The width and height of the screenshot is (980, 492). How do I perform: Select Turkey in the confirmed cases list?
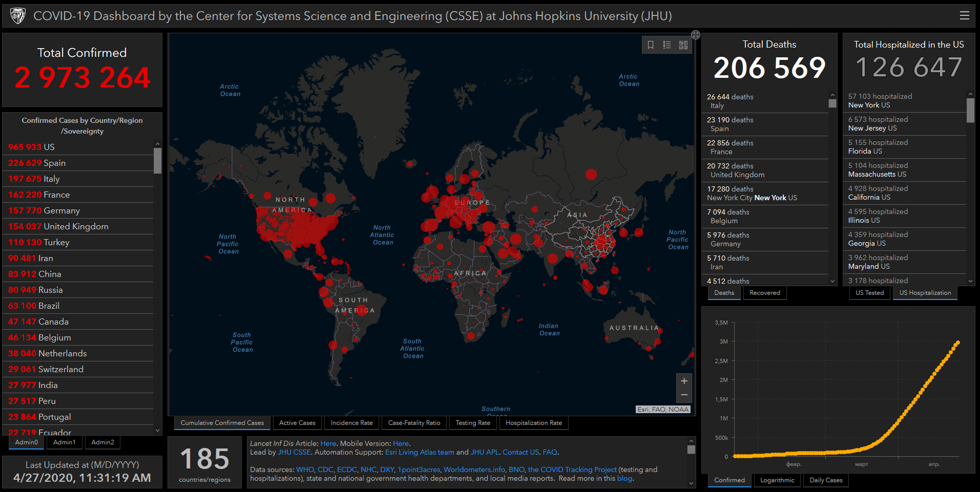click(x=78, y=243)
